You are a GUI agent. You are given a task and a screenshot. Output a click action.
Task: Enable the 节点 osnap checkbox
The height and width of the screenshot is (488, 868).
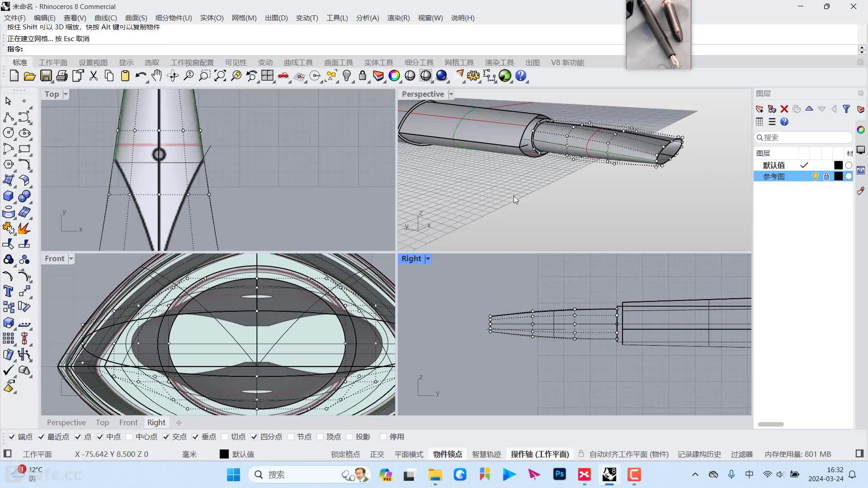pyautogui.click(x=291, y=436)
